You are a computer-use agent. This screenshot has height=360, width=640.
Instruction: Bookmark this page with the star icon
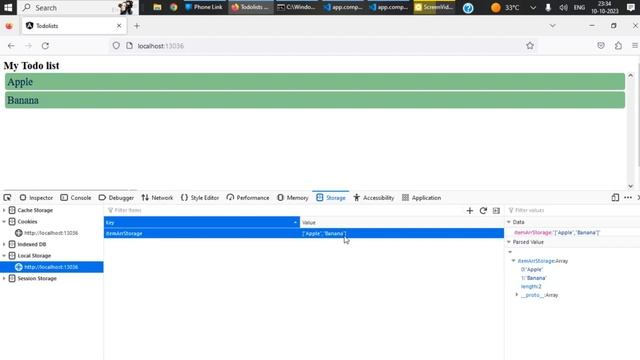pos(530,46)
